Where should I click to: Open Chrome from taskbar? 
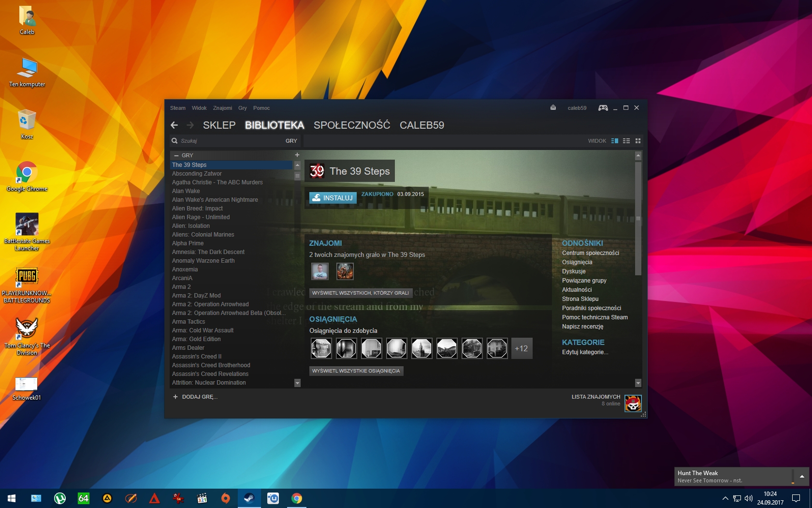[x=297, y=498]
